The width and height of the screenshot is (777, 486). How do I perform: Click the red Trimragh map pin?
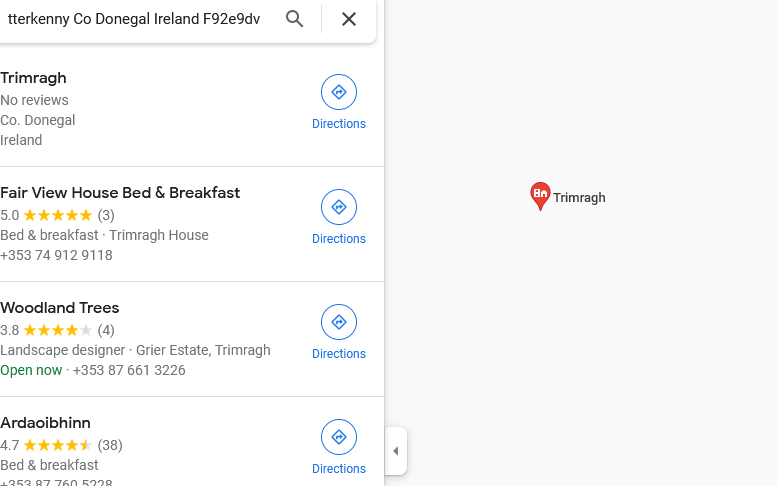(540, 195)
